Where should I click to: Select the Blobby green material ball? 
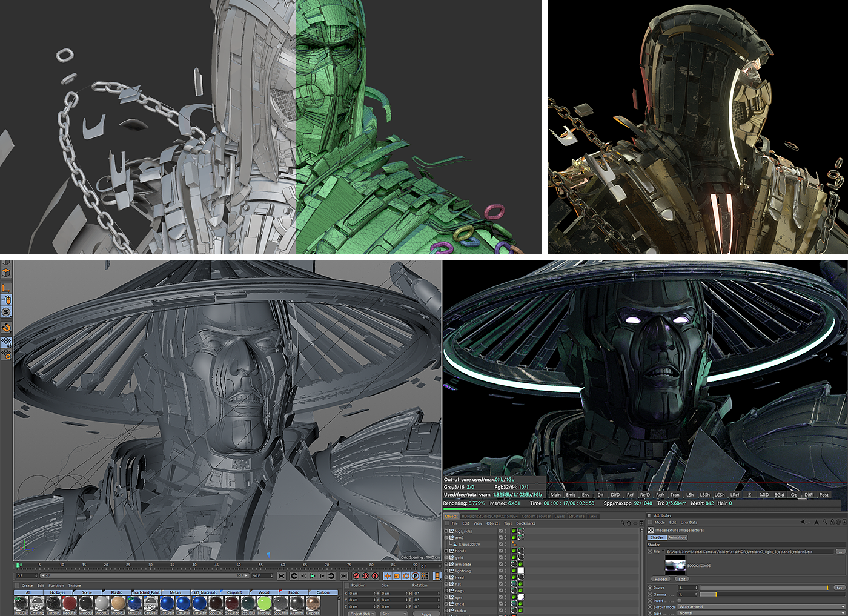pyautogui.click(x=263, y=603)
